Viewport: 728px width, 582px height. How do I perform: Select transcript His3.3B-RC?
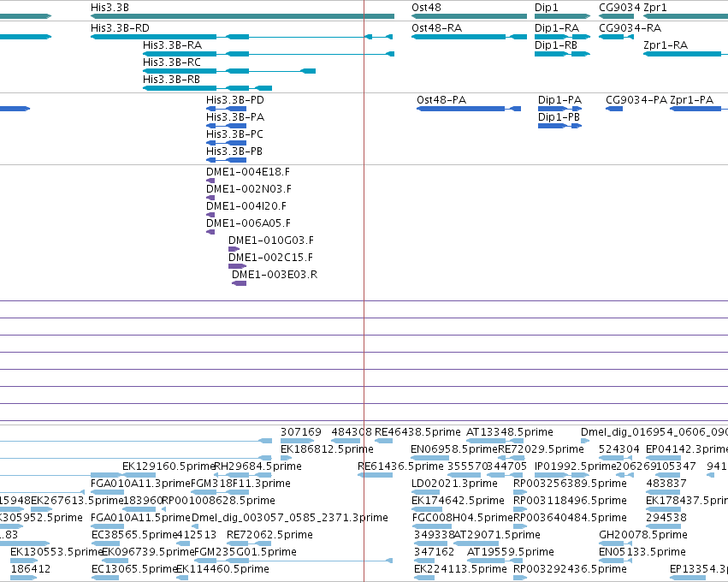pos(229,71)
